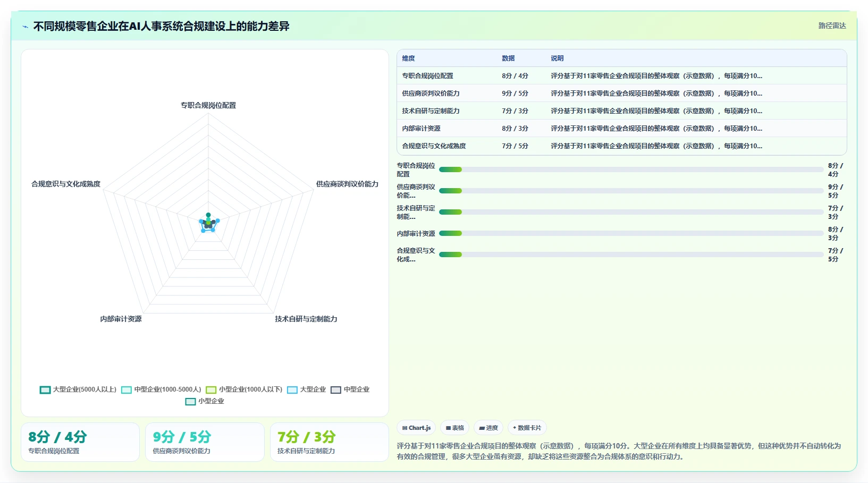This screenshot has width=868, height=483.
Task: Open the 9分 / 5分 data card
Action: 205,442
